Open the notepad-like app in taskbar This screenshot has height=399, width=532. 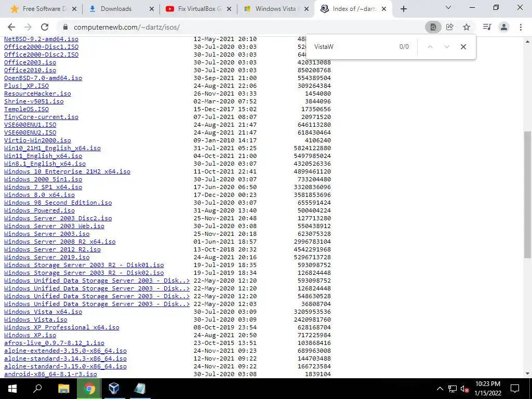pyautogui.click(x=139, y=389)
